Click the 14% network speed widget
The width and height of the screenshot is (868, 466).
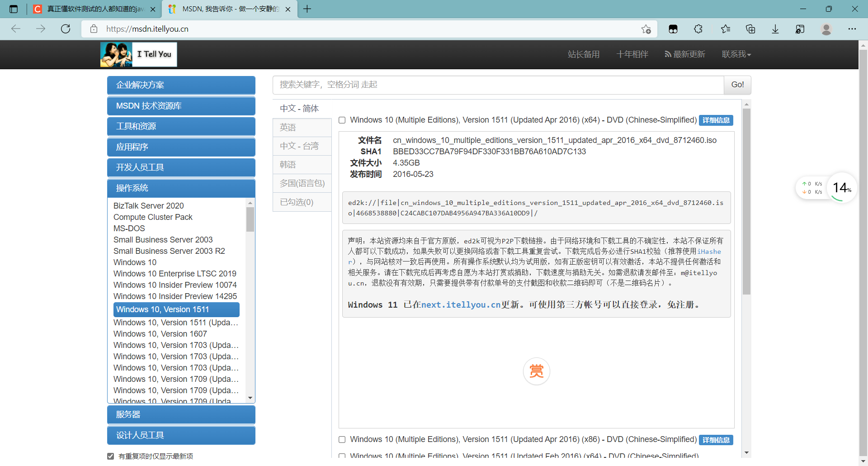[x=842, y=188]
